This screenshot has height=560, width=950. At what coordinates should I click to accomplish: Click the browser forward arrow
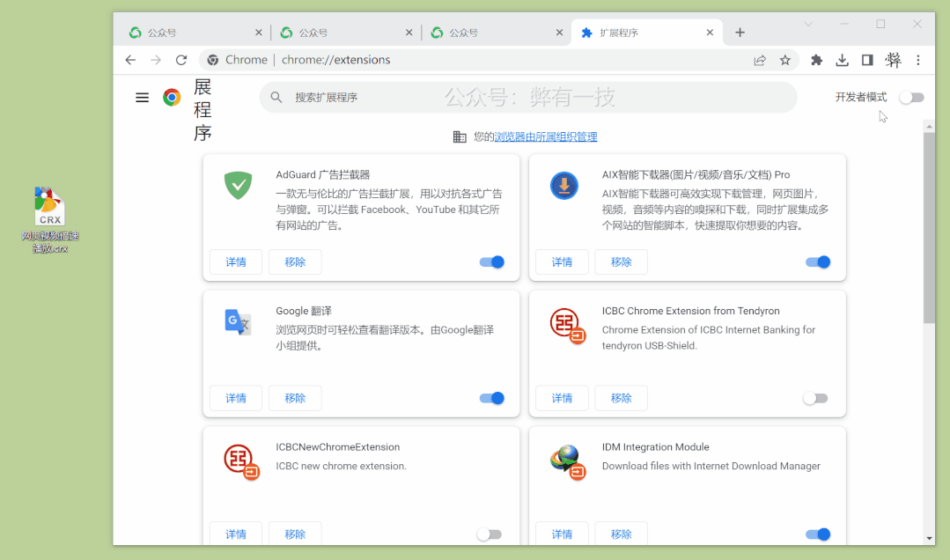(x=156, y=60)
